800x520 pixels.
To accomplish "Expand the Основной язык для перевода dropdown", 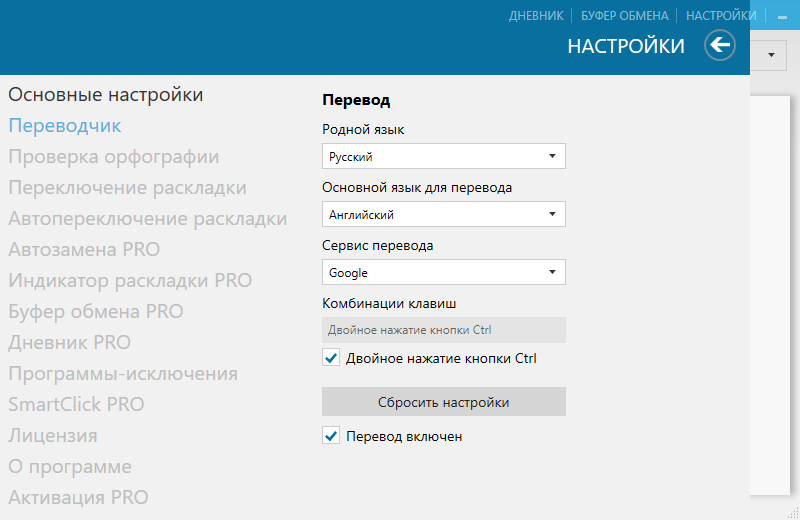I will click(x=444, y=215).
